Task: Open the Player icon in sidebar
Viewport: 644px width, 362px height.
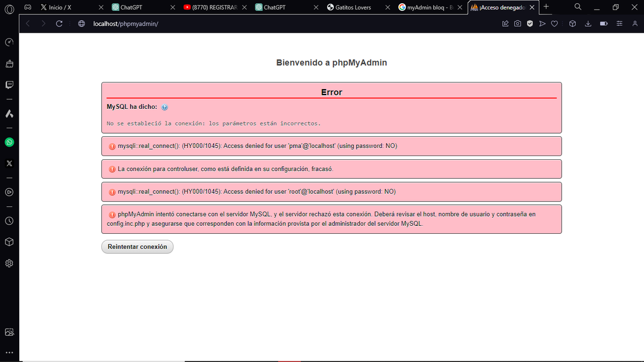Action: (x=9, y=192)
